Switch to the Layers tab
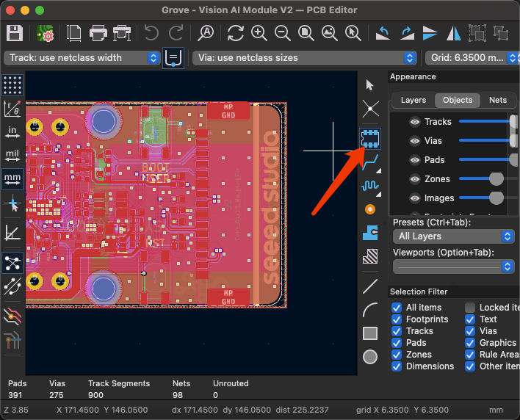The height and width of the screenshot is (420, 520). point(414,100)
